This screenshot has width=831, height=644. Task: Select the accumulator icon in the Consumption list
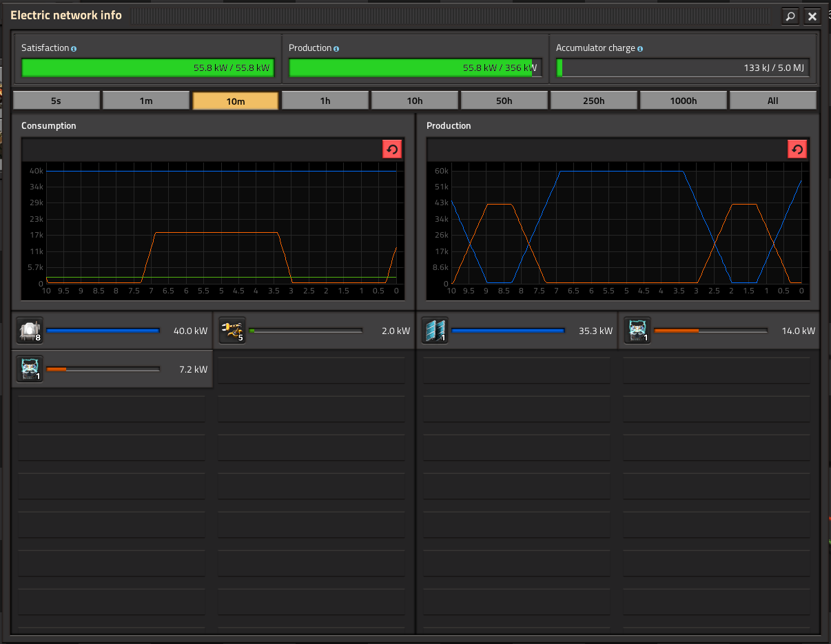click(30, 369)
